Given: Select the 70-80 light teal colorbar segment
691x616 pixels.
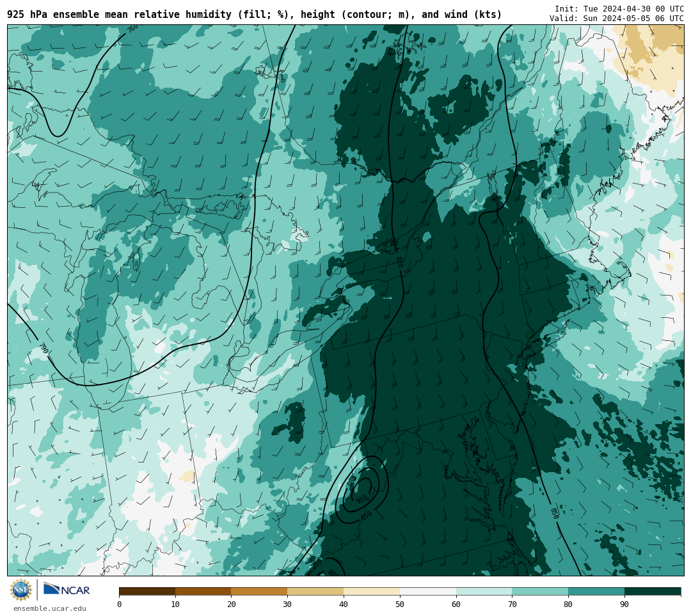Looking at the screenshot, I should tap(540, 591).
